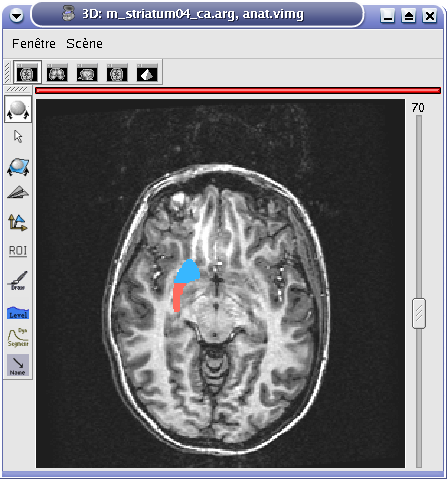Open the Fenêtre menu
Viewport: 447px width, 479px height.
tap(34, 44)
